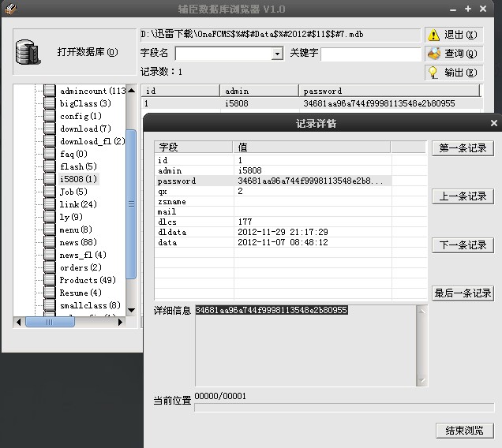Image resolution: width=502 pixels, height=448 pixels.
Task: Click the tree horizontal scrollbar thumb
Action: pyautogui.click(x=50, y=322)
